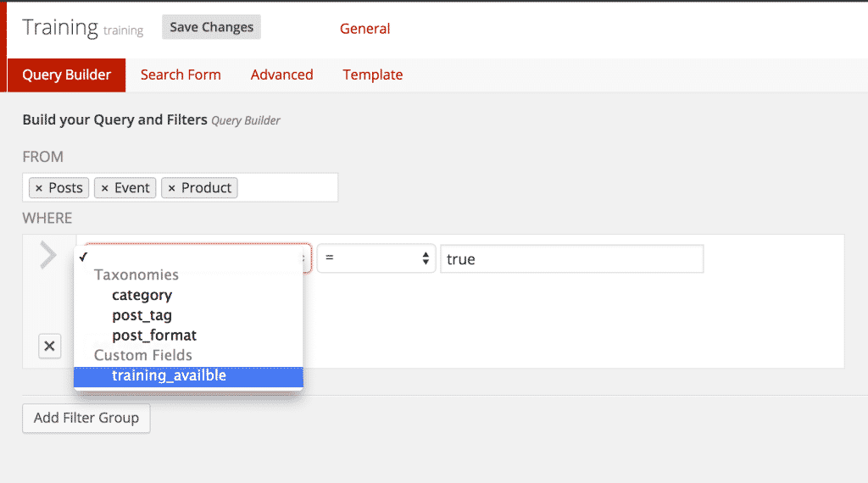Open the equals operator dropdown

(376, 258)
